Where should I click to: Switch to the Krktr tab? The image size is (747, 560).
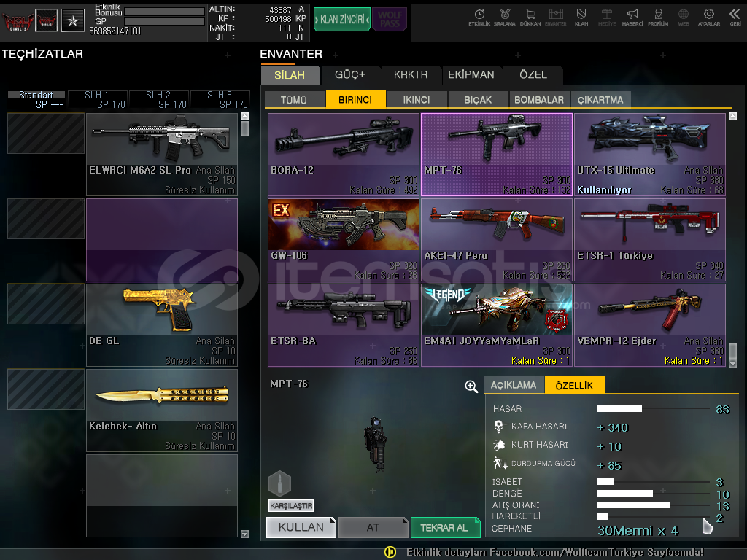[411, 75]
